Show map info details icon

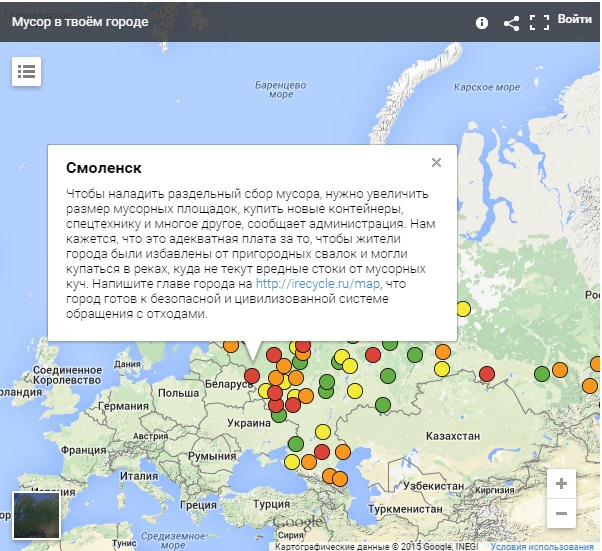point(481,23)
